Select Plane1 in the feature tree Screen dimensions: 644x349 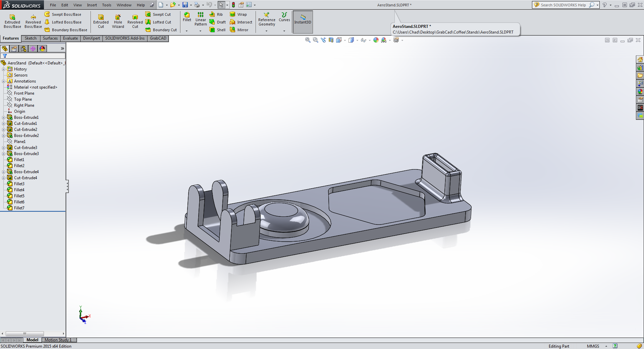(x=19, y=142)
